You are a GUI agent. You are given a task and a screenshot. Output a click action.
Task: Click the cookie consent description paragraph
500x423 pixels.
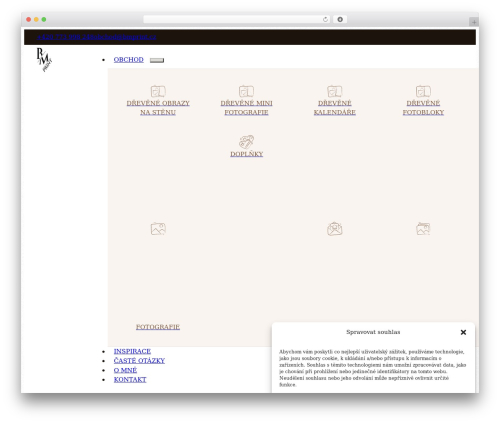pos(372,368)
